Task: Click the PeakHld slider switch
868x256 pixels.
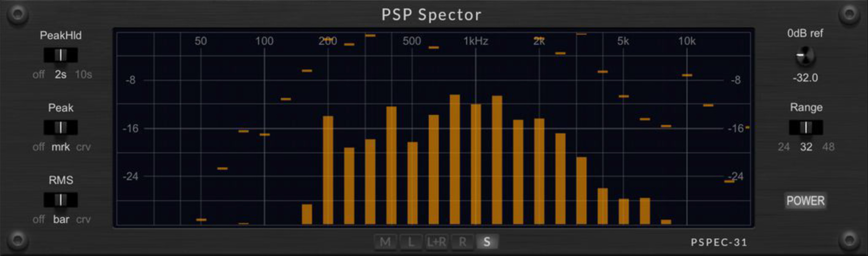Action: [60, 55]
